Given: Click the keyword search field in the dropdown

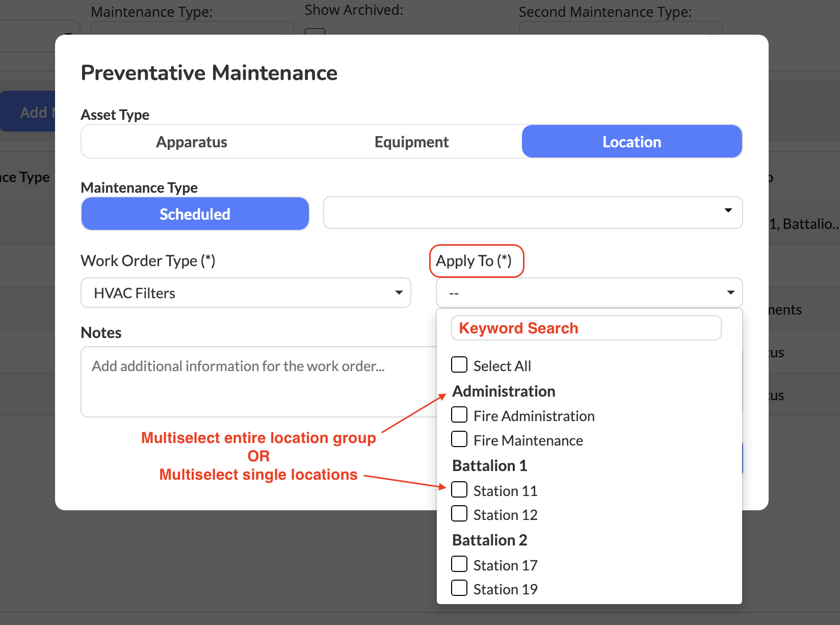Looking at the screenshot, I should click(586, 328).
